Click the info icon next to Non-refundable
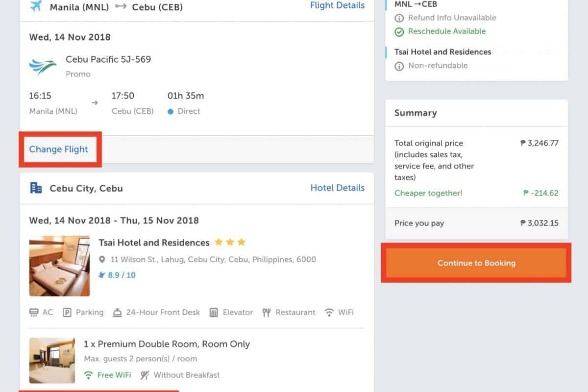The image size is (588, 392). click(x=399, y=66)
